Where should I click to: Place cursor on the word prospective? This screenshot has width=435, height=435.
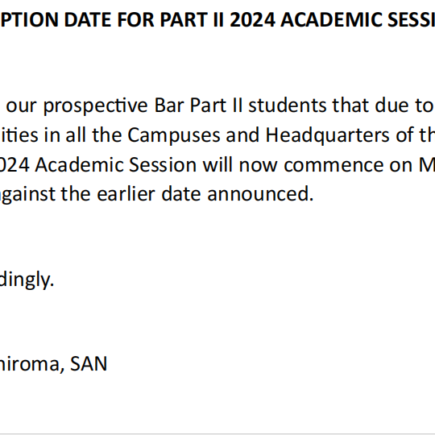[96, 106]
